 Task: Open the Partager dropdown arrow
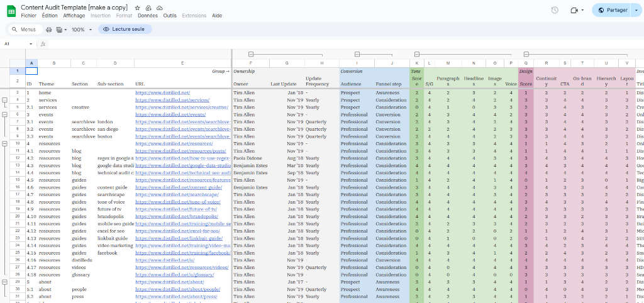(x=636, y=10)
